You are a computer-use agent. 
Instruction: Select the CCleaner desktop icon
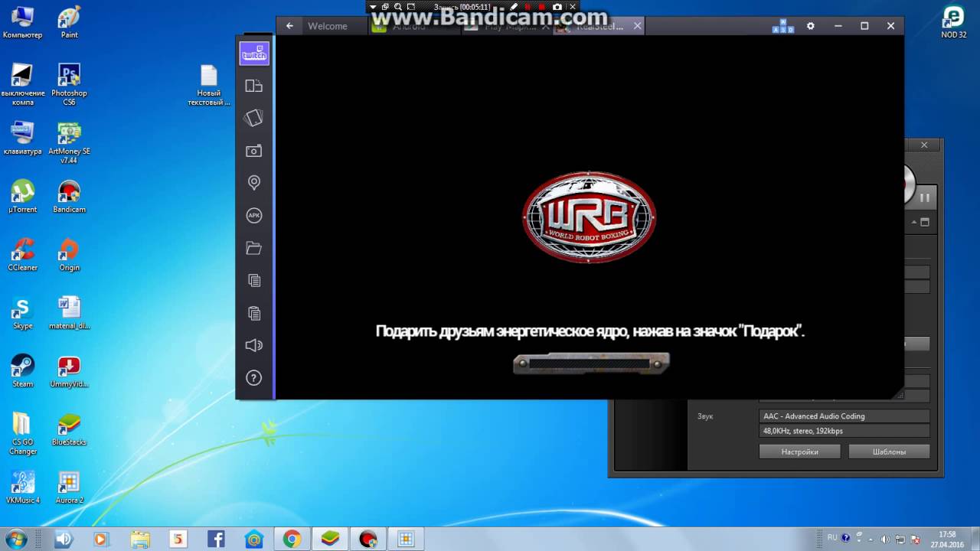pyautogui.click(x=23, y=255)
